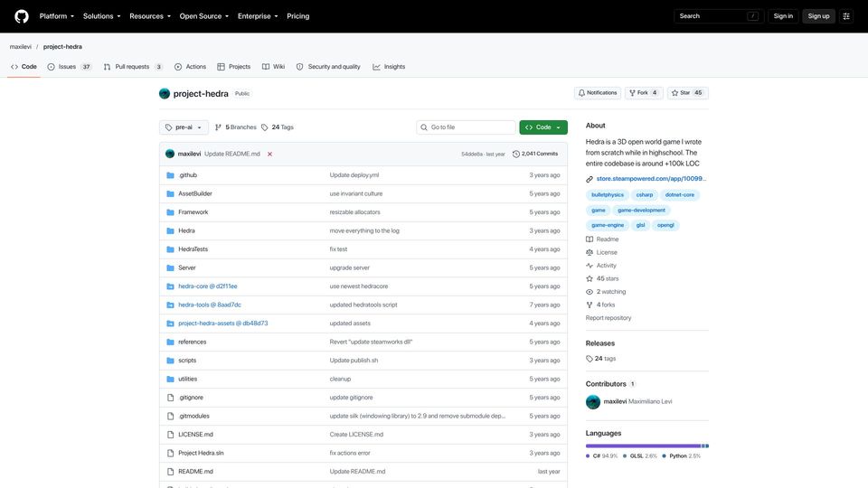Click the Server folder icon
Image resolution: width=868 pixels, height=488 pixels.
[171, 267]
